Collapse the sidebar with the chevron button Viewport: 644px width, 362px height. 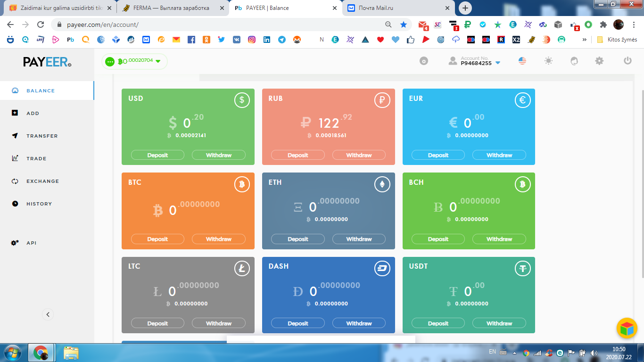click(x=48, y=314)
